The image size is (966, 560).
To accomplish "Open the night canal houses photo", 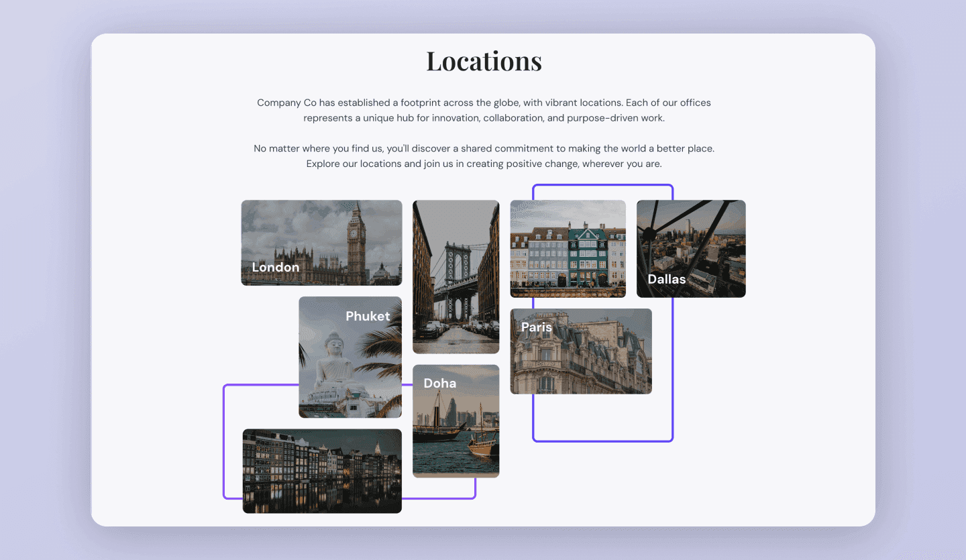I will click(322, 471).
